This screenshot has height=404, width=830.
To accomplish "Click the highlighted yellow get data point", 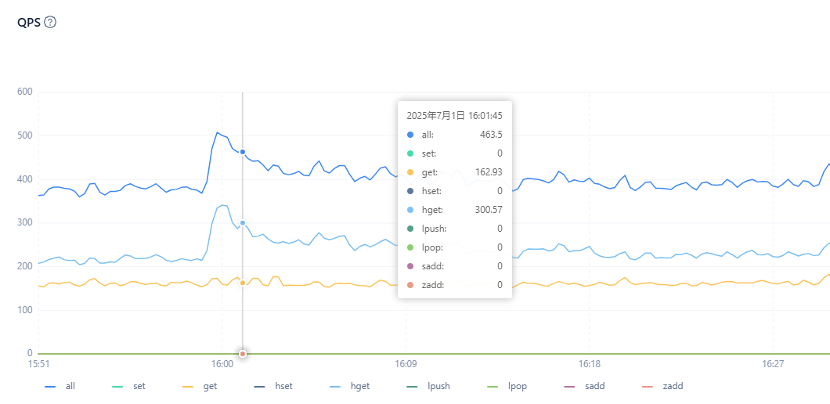I will (242, 283).
